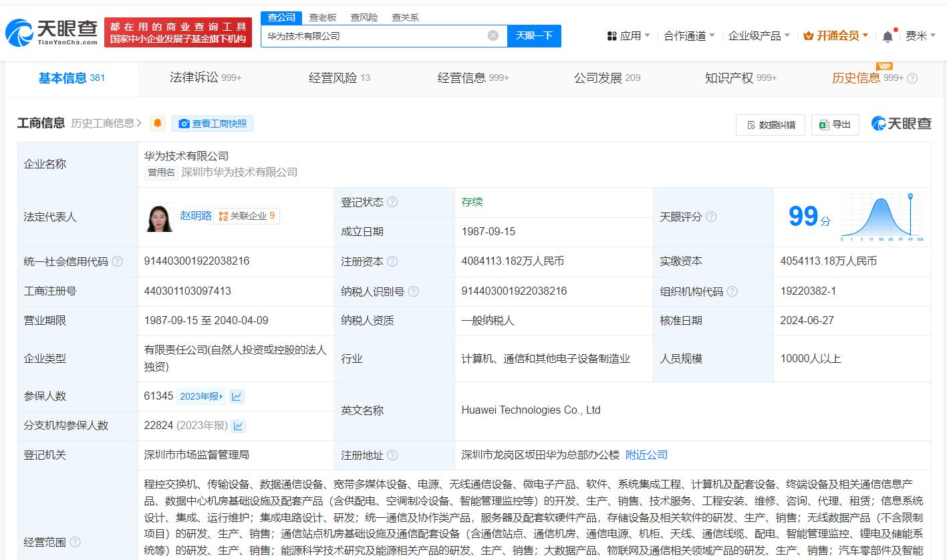The image size is (947, 560).
Task: Open the 附近公司 link
Action: 646,455
